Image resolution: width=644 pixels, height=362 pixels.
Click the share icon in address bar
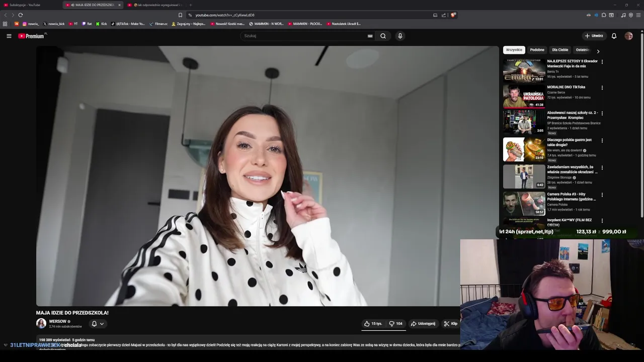click(444, 15)
